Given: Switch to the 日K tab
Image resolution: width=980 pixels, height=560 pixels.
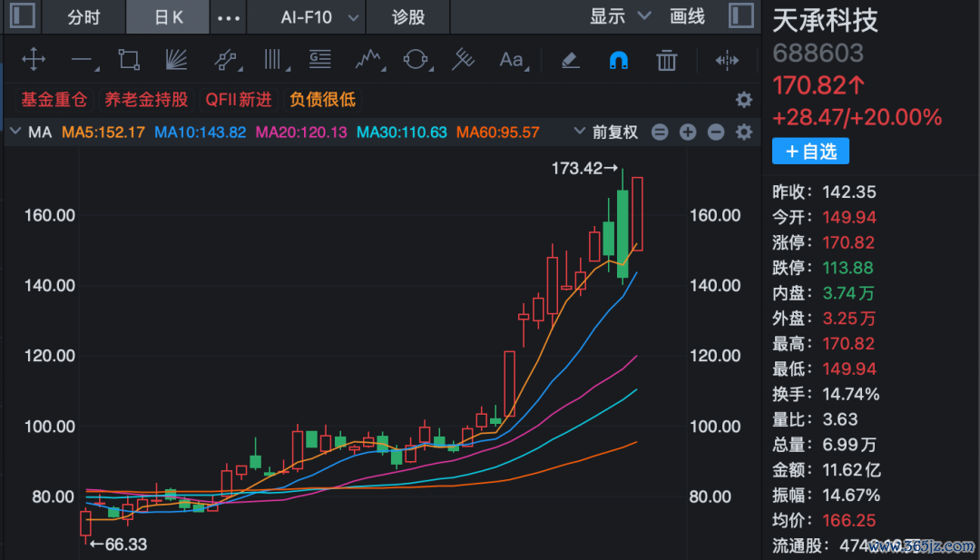Looking at the screenshot, I should tap(168, 17).
